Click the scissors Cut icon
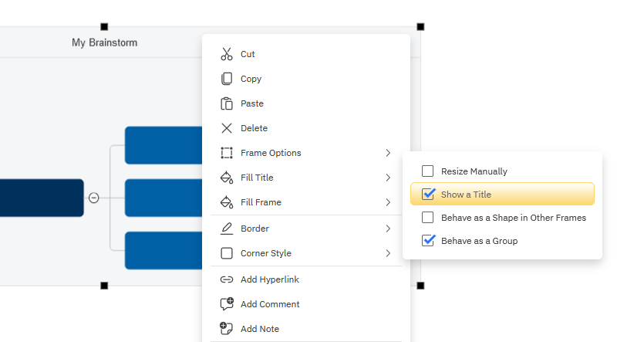This screenshot has height=342, width=644. [226, 54]
